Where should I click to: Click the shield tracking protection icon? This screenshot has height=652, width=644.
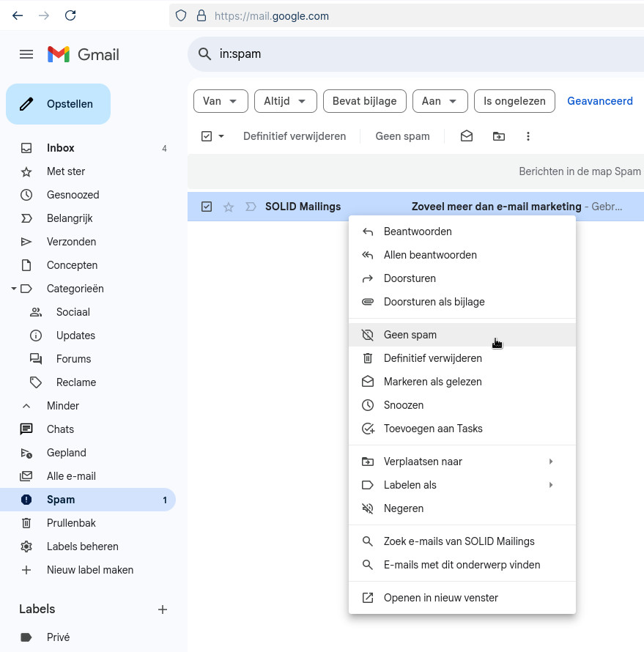point(181,16)
